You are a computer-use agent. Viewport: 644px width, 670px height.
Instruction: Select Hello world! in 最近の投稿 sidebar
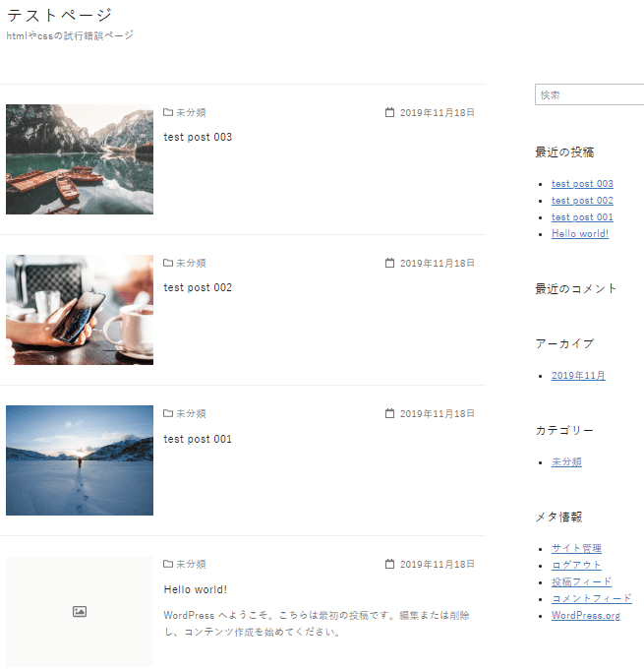(x=580, y=234)
